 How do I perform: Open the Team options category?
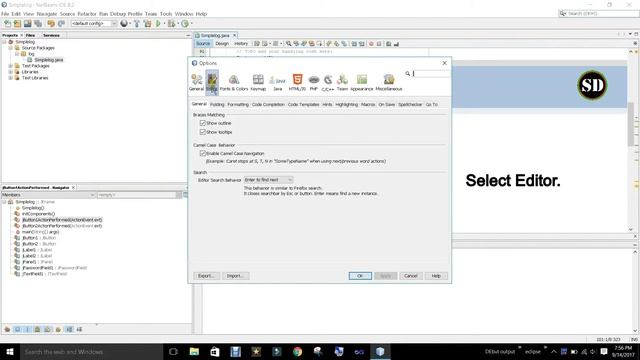342,82
